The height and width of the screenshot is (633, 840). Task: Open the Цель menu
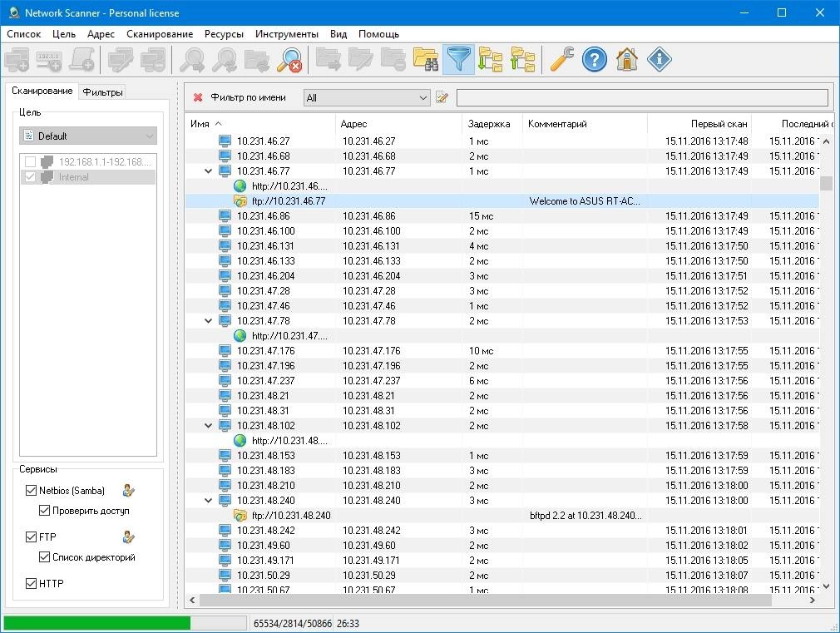[64, 34]
